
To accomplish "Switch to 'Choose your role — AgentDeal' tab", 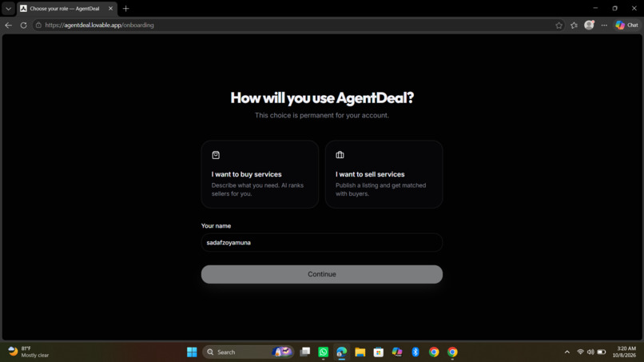I will tap(65, 8).
